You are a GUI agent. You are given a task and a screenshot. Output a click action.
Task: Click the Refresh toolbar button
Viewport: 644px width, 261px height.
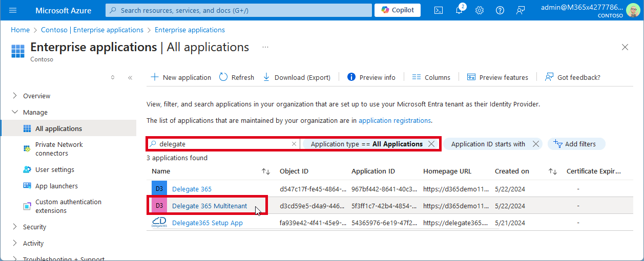(x=237, y=77)
